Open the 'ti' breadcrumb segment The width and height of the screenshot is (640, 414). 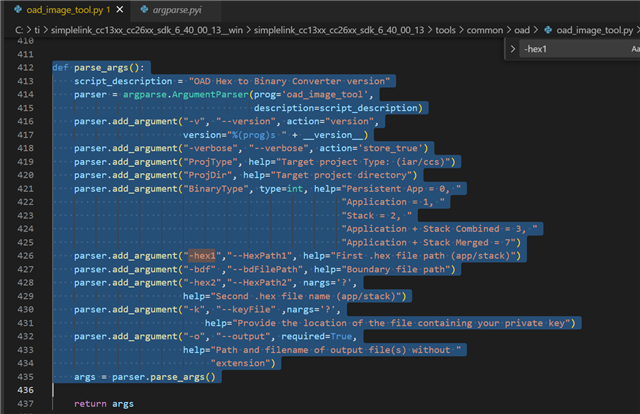click(x=37, y=30)
